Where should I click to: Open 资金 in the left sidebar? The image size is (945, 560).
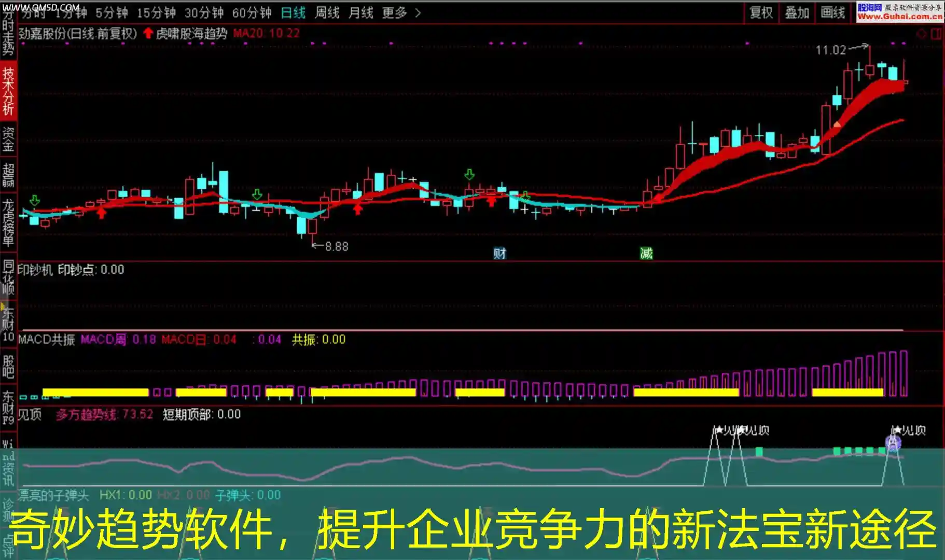coord(8,139)
